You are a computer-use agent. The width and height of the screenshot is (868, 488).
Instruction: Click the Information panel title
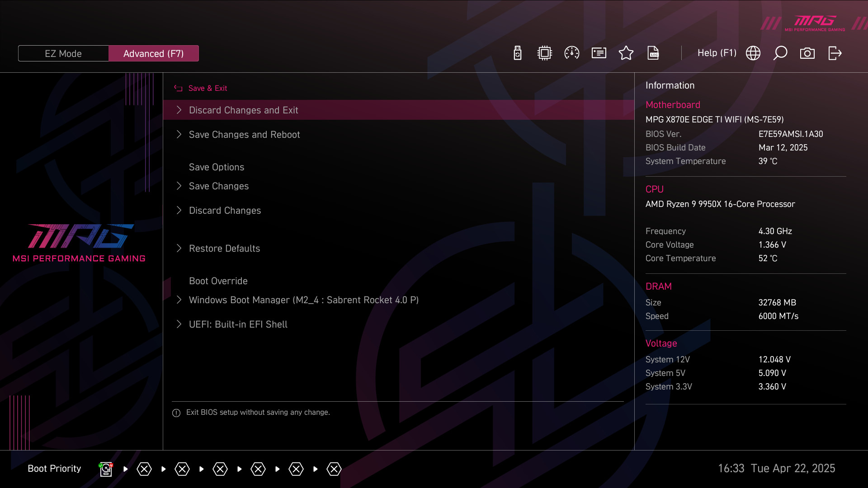coord(670,85)
